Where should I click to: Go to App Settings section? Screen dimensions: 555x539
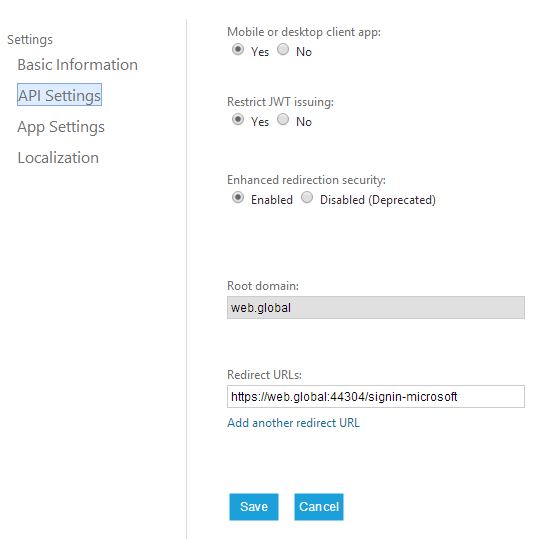click(x=61, y=127)
